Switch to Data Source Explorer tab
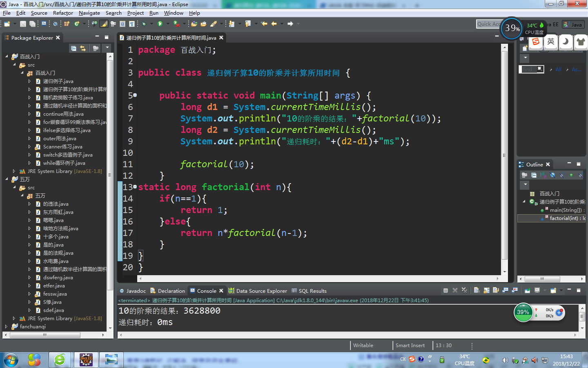The height and width of the screenshot is (368, 588). [x=258, y=291]
